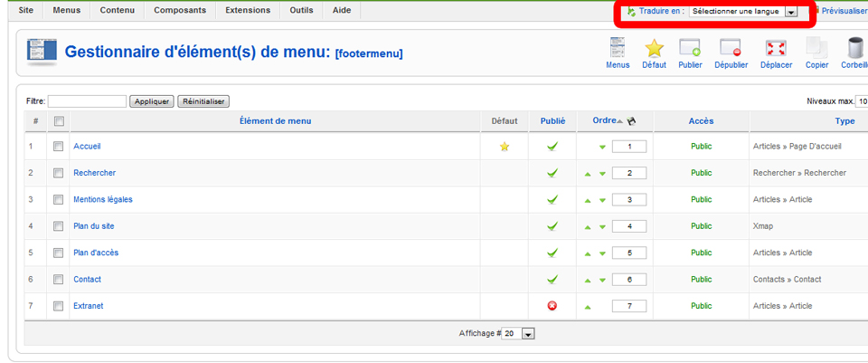This screenshot has height=363, width=868.
Task: Toggle the select-all checkbox in header
Action: [x=59, y=121]
